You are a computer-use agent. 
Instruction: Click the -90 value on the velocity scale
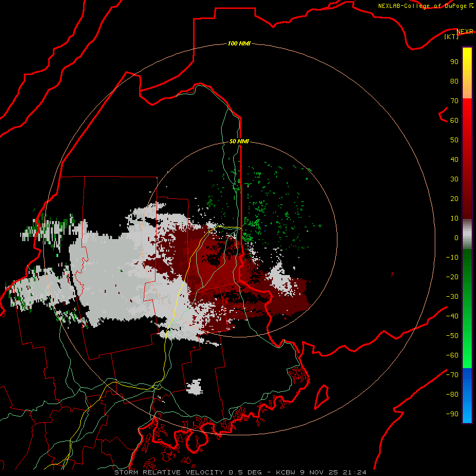point(452,414)
